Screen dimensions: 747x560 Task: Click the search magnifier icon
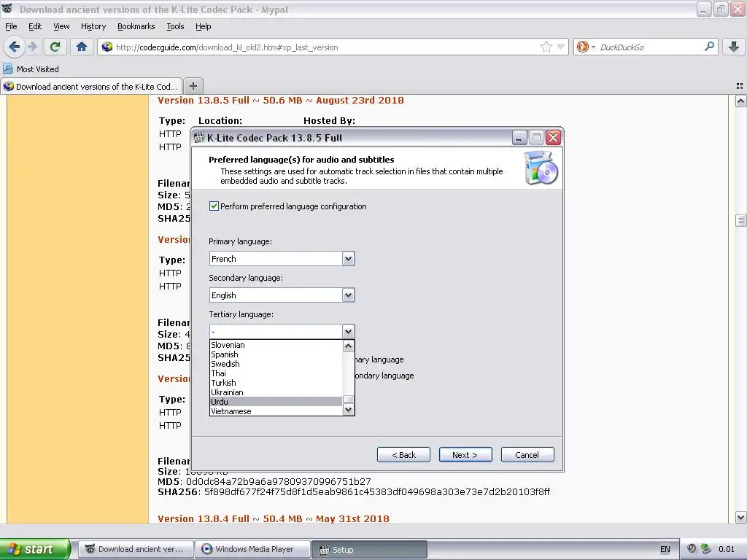point(709,47)
